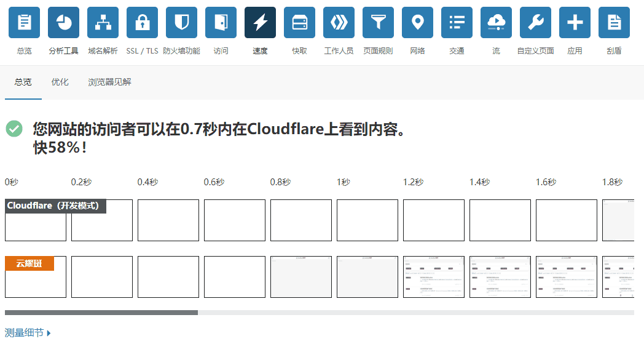Click the orange 云耀斑 row label
The height and width of the screenshot is (344, 644).
click(29, 263)
